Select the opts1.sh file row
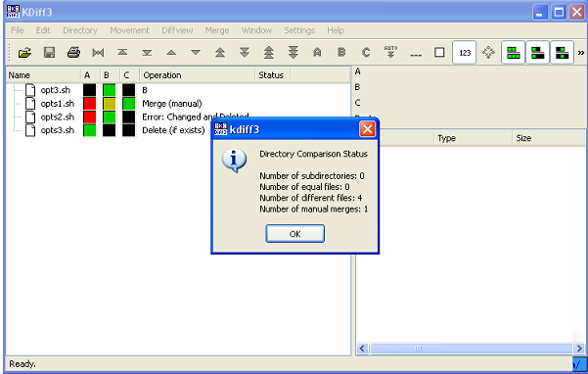This screenshot has width=588, height=374. 178,104
